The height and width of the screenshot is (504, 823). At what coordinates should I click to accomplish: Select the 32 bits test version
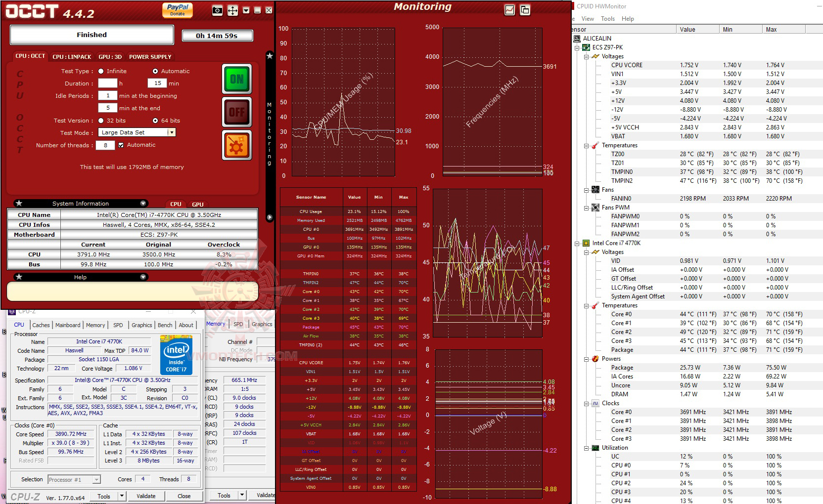point(101,121)
